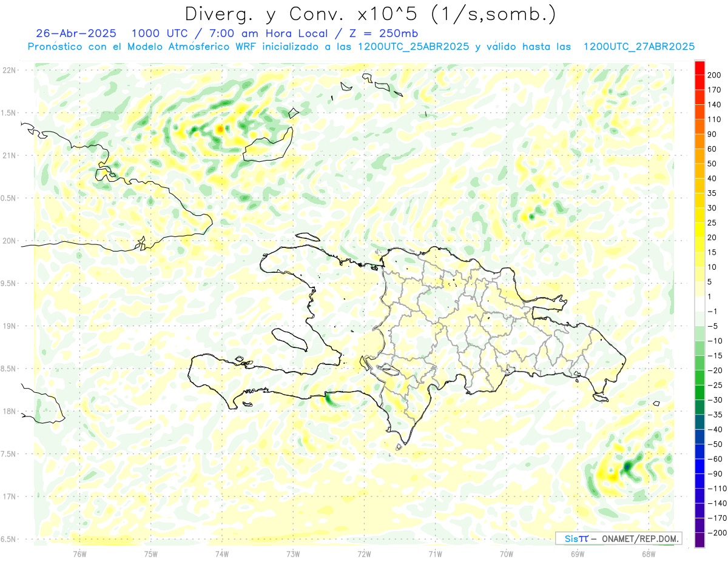728x562 pixels.
Task: Click the 68W longitude axis label
Action: (x=649, y=554)
